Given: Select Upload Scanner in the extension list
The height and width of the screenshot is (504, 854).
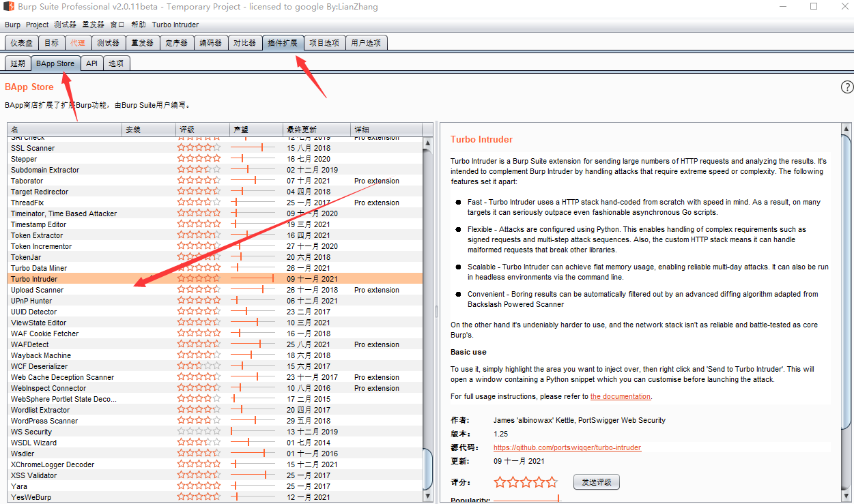Looking at the screenshot, I should click(38, 290).
